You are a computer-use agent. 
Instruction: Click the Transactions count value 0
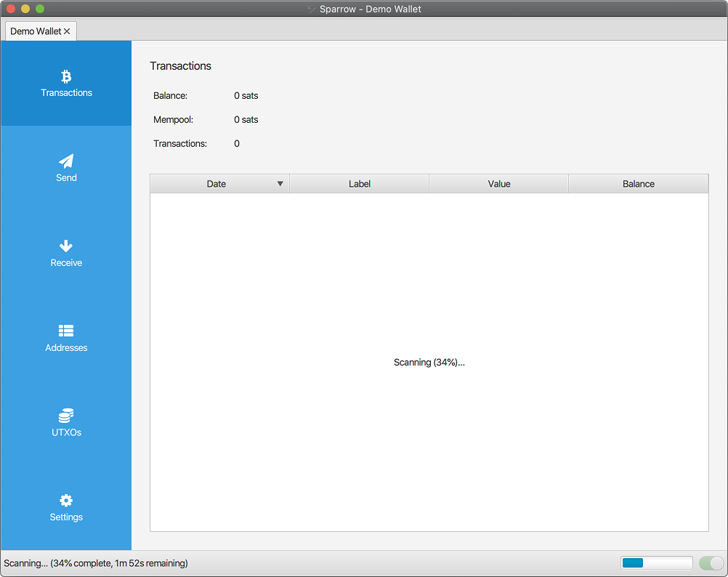[x=237, y=143]
